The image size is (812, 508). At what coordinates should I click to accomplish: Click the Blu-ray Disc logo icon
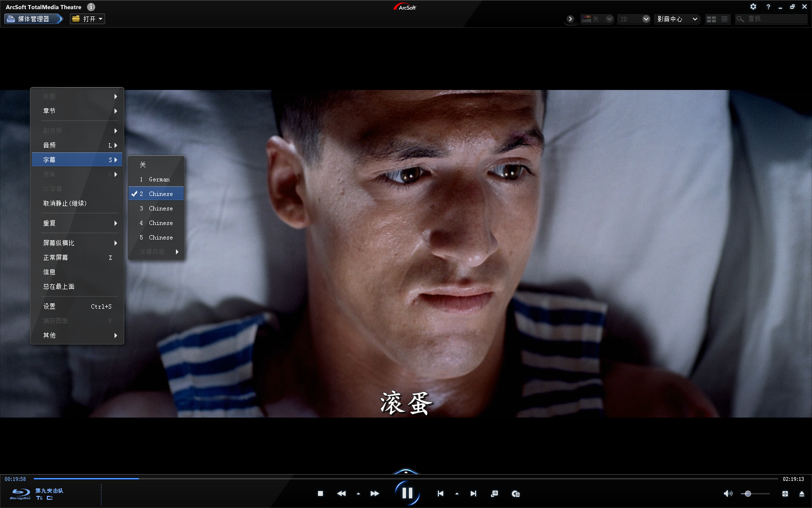(x=20, y=494)
